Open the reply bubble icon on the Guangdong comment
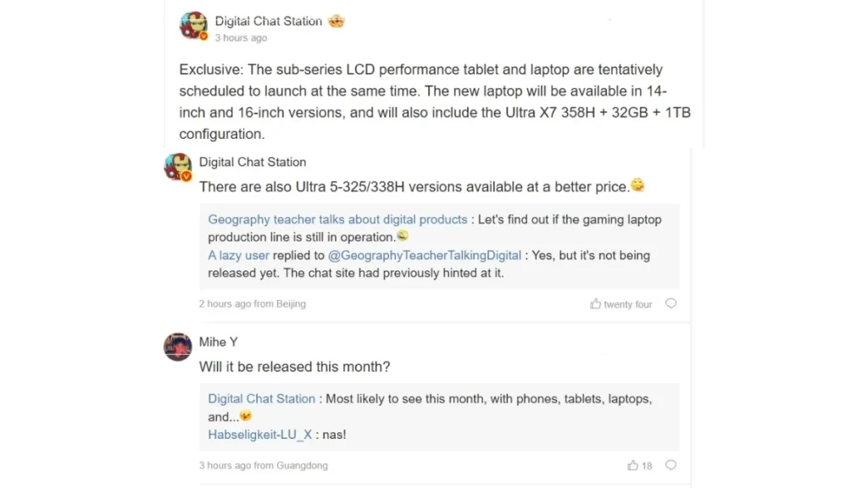 (670, 465)
